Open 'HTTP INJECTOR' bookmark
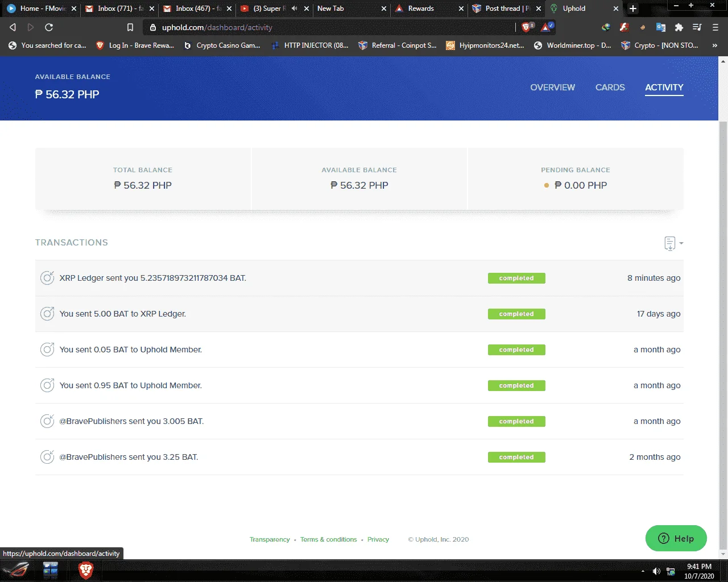This screenshot has height=582, width=728. [310, 45]
